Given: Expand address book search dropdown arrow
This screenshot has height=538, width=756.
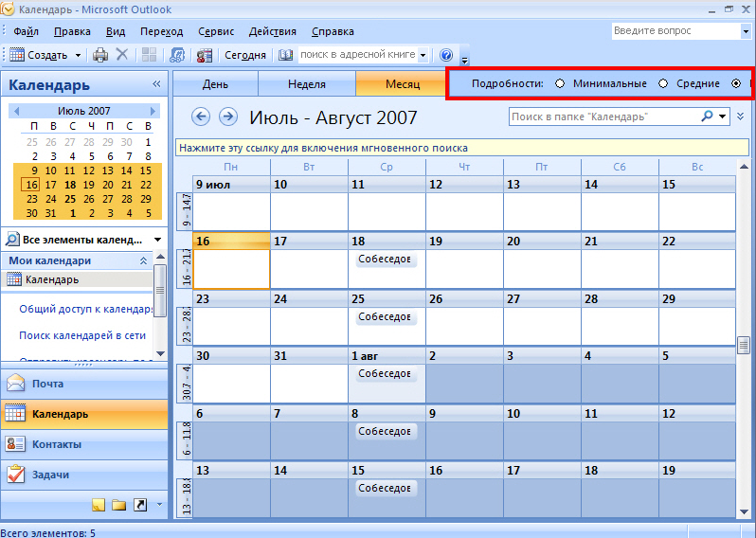Looking at the screenshot, I should coord(423,55).
